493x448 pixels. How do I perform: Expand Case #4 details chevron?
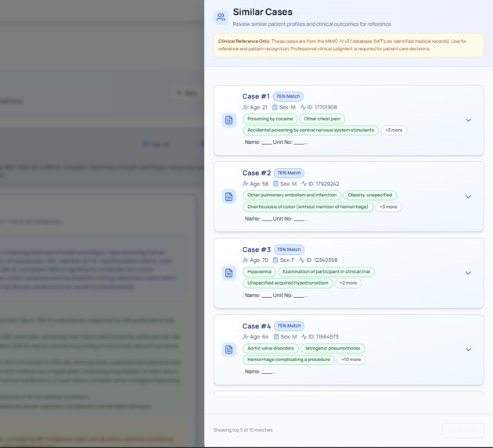(x=468, y=349)
